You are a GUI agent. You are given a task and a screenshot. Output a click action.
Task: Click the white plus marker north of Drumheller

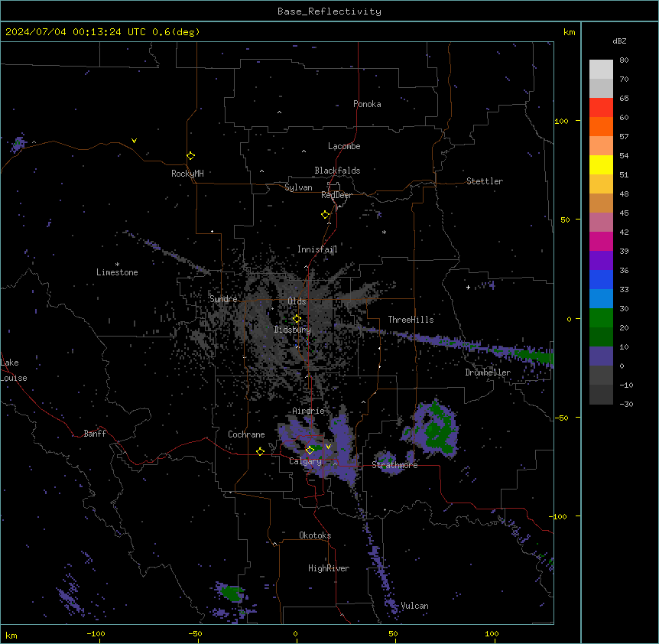click(x=468, y=287)
